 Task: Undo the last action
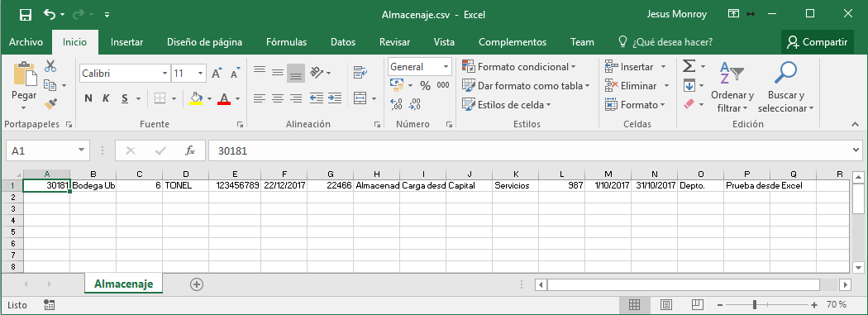coord(50,14)
